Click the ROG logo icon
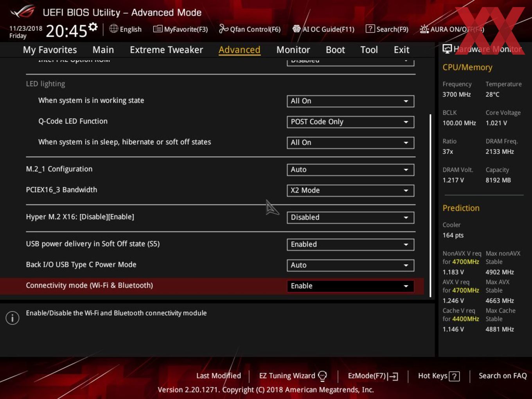The height and width of the screenshot is (399, 532). click(x=23, y=11)
